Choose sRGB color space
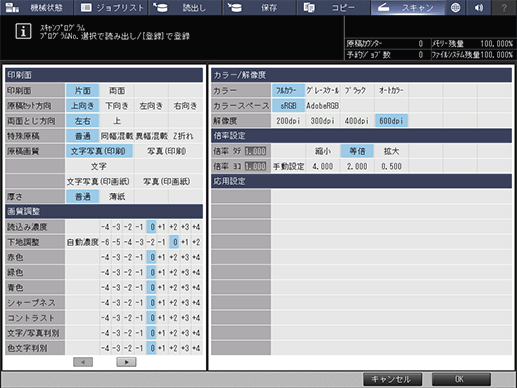The width and height of the screenshot is (517, 388). [288, 106]
